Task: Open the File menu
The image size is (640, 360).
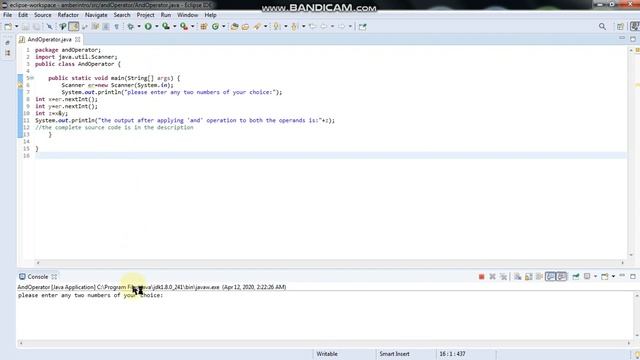Action: coord(7,15)
